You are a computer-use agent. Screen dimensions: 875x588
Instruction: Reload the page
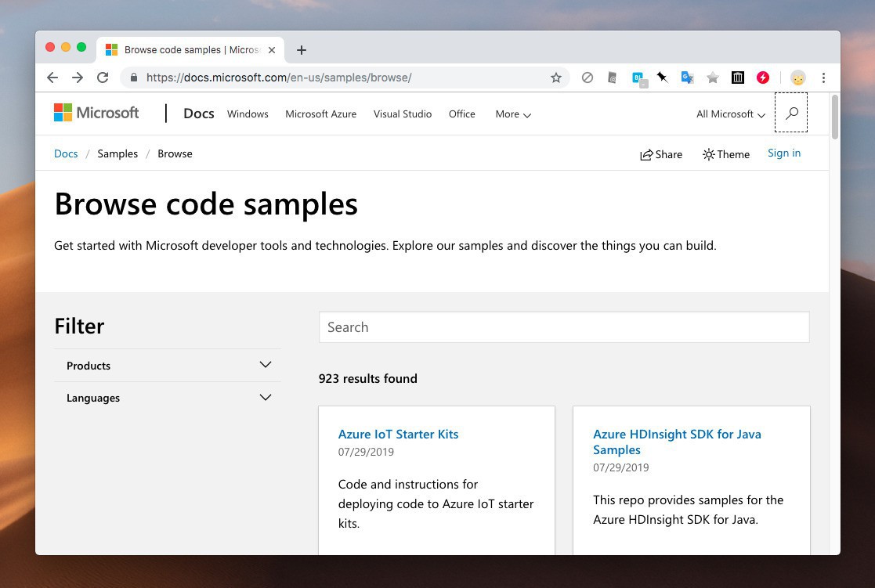(x=103, y=78)
